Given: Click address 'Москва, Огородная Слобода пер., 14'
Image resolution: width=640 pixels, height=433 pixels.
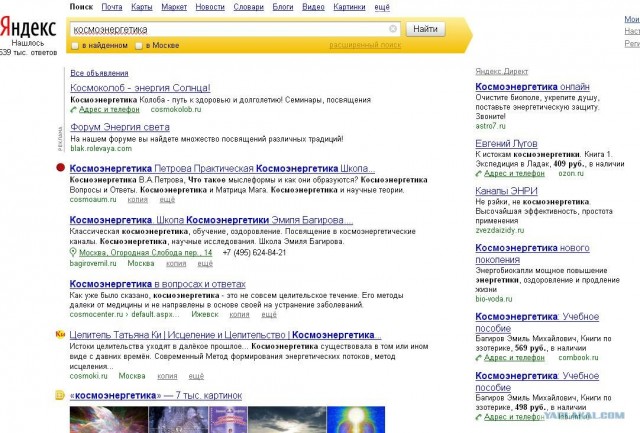Looking at the screenshot, I should pos(145,253).
